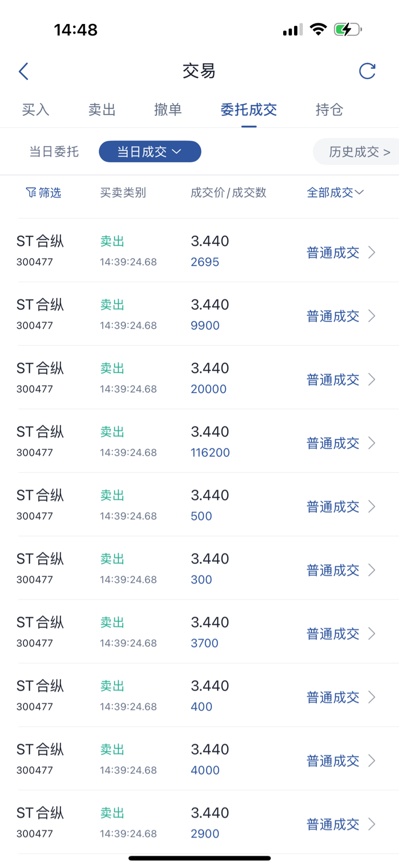Expand the 9900 shares 普通成交 entry

pos(334,316)
